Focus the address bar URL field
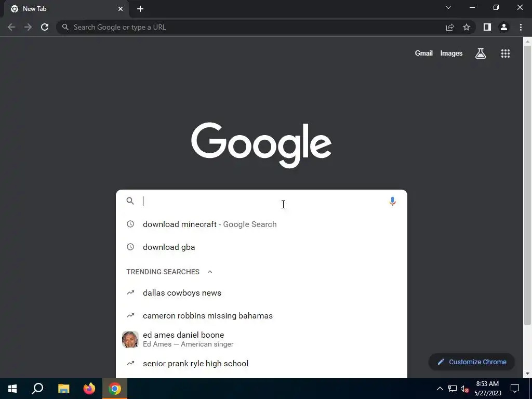 pyautogui.click(x=251, y=27)
